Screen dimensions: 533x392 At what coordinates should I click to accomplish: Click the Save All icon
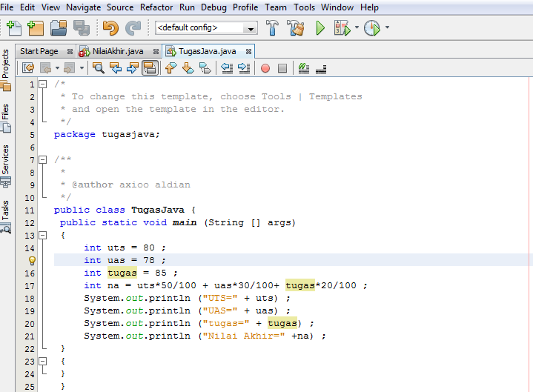[82, 28]
